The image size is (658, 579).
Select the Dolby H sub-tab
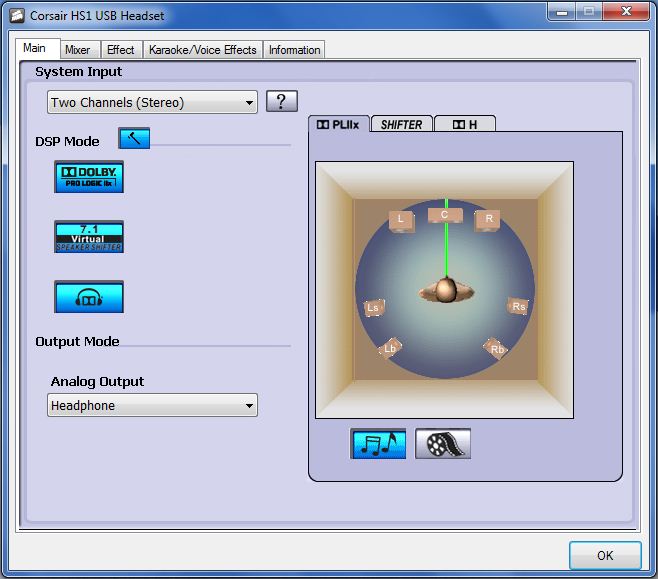465,125
